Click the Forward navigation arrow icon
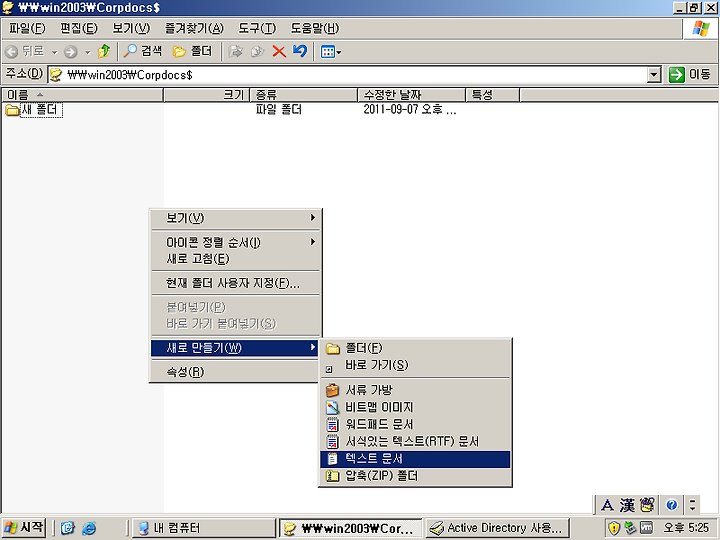The width and height of the screenshot is (720, 540). pyautogui.click(x=71, y=51)
